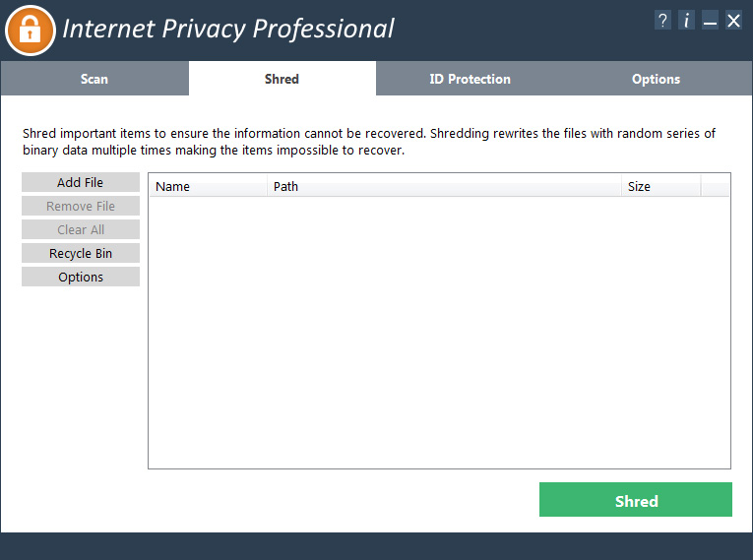The width and height of the screenshot is (753, 560).
Task: Click the blank column header after Size
Action: (715, 186)
